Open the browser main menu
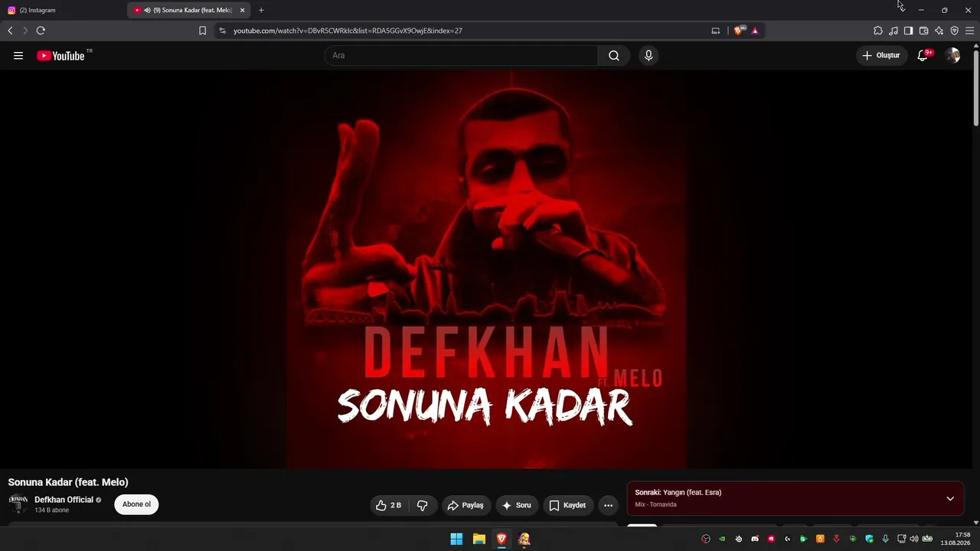The image size is (980, 551). (969, 31)
